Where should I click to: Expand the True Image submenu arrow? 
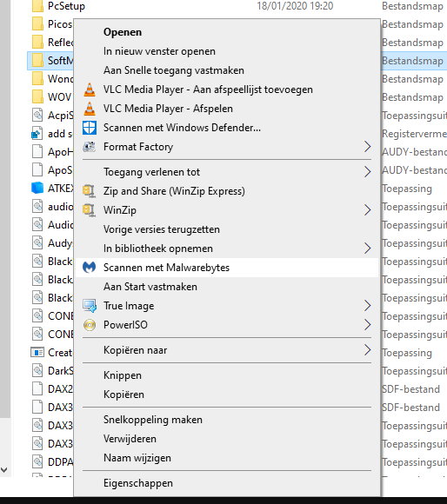click(x=368, y=306)
